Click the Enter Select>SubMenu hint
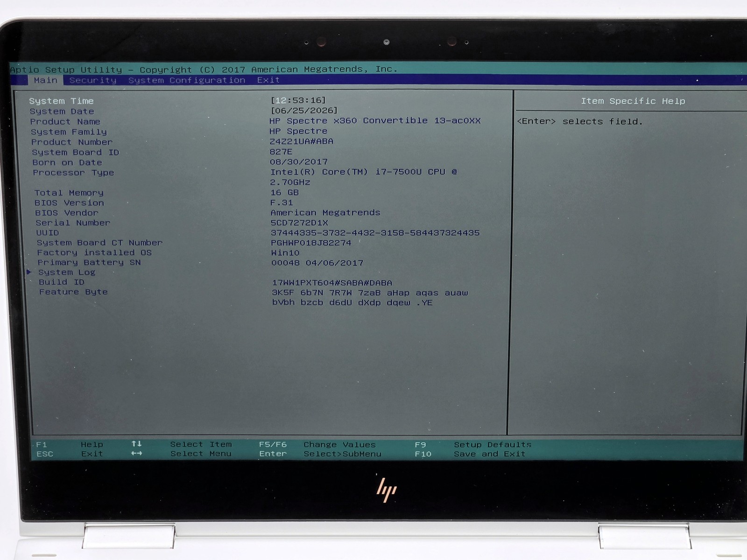The height and width of the screenshot is (560, 747). (x=320, y=454)
